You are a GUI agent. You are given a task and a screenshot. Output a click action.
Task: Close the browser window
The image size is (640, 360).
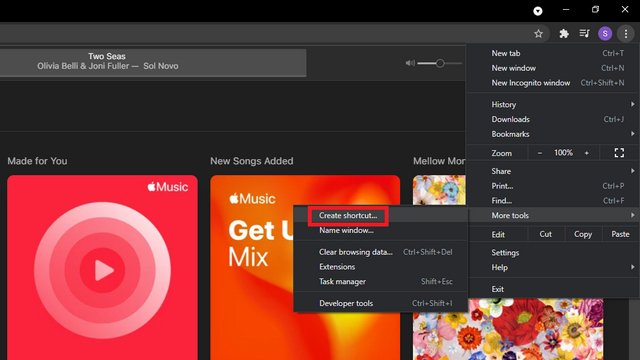(x=625, y=9)
